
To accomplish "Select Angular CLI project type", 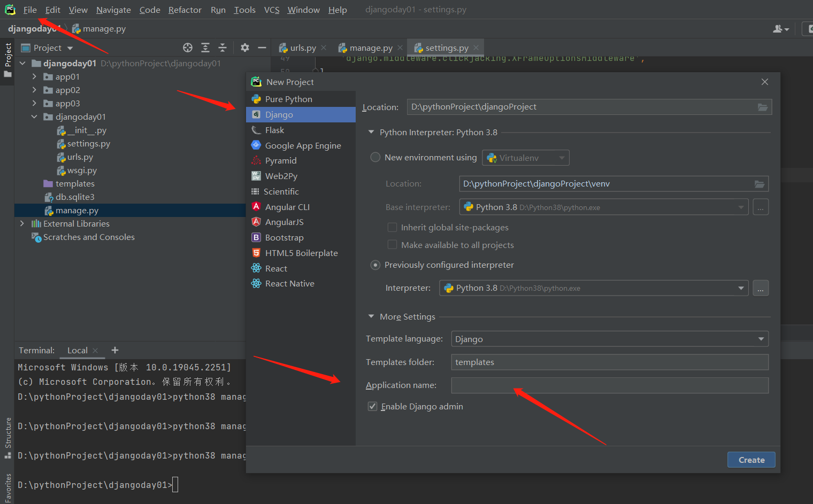I will 301,207.
